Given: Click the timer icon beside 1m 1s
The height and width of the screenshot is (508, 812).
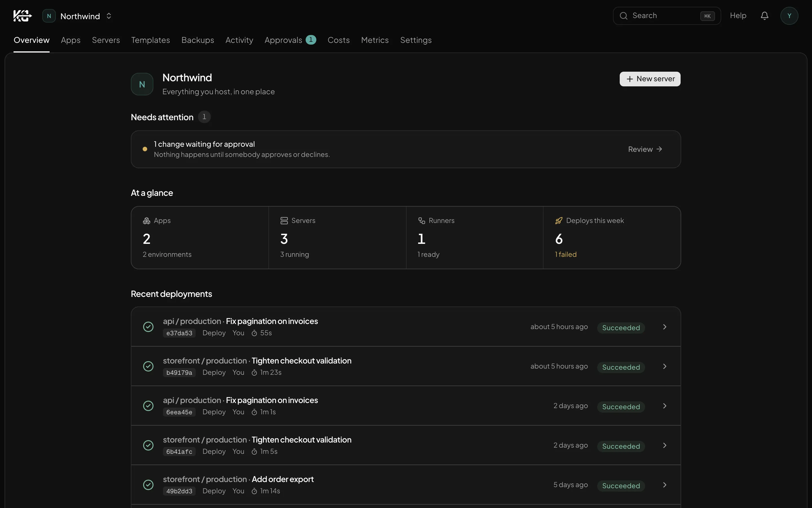Looking at the screenshot, I should [x=254, y=412].
